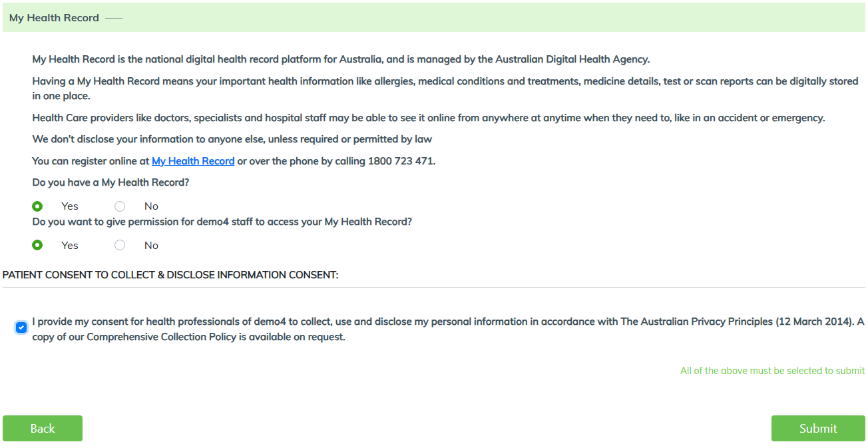Click the Yes label under staff permission question
The height and width of the screenshot is (448, 868).
(x=70, y=246)
